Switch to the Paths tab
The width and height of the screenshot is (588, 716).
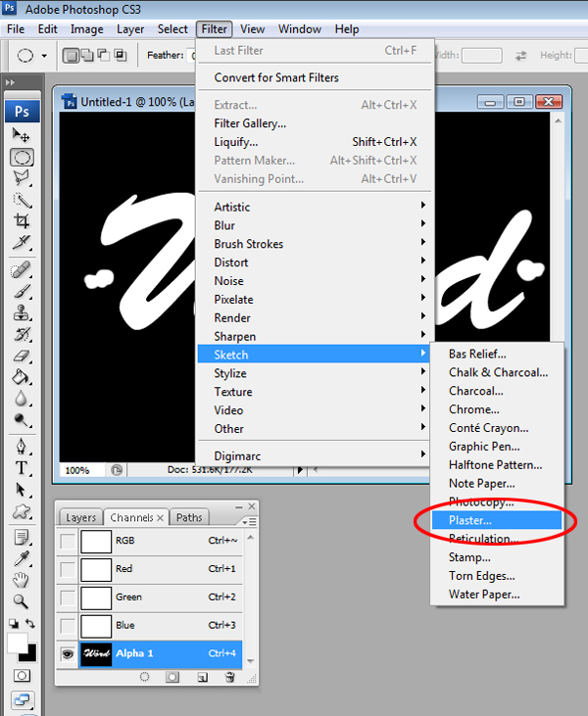[x=189, y=518]
